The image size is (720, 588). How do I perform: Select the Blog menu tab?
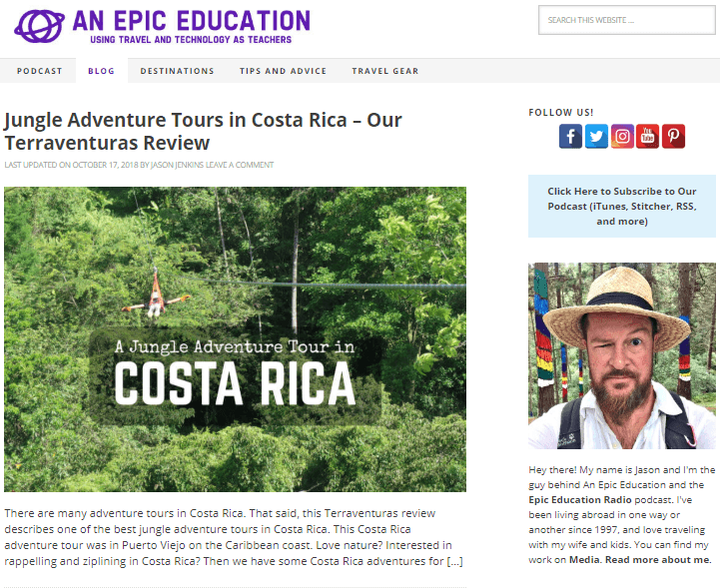pos(101,71)
